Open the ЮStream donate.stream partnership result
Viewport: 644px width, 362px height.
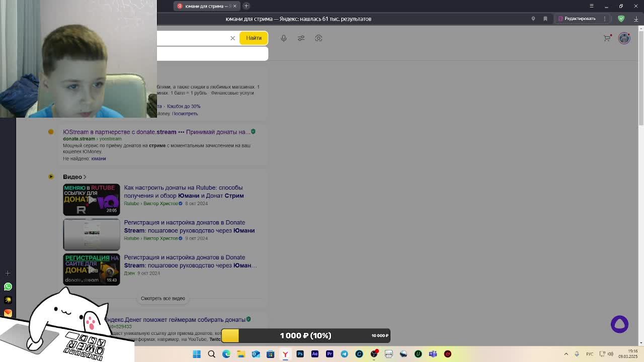click(x=156, y=132)
